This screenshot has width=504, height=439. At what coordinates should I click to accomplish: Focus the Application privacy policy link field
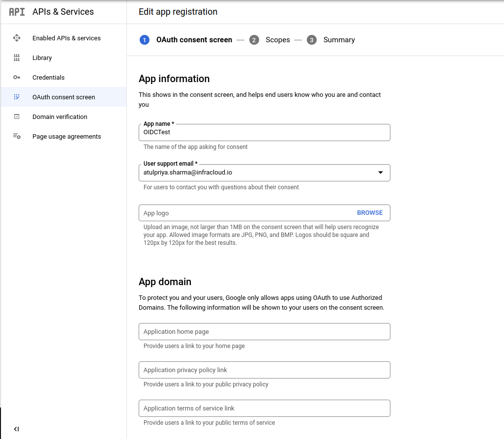264,370
